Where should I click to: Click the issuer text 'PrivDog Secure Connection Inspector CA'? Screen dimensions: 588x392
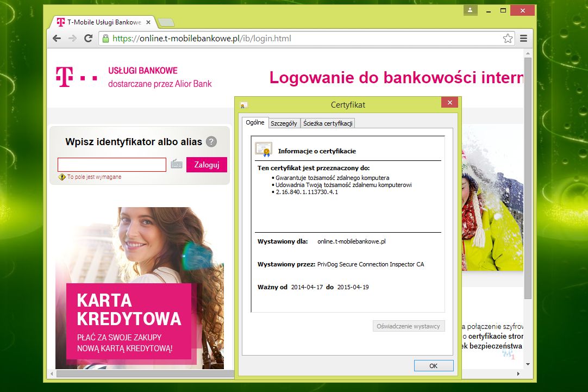coord(371,264)
